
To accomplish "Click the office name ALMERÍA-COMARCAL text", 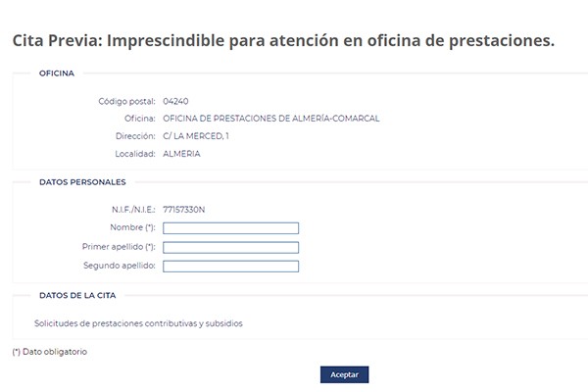I will (270, 119).
